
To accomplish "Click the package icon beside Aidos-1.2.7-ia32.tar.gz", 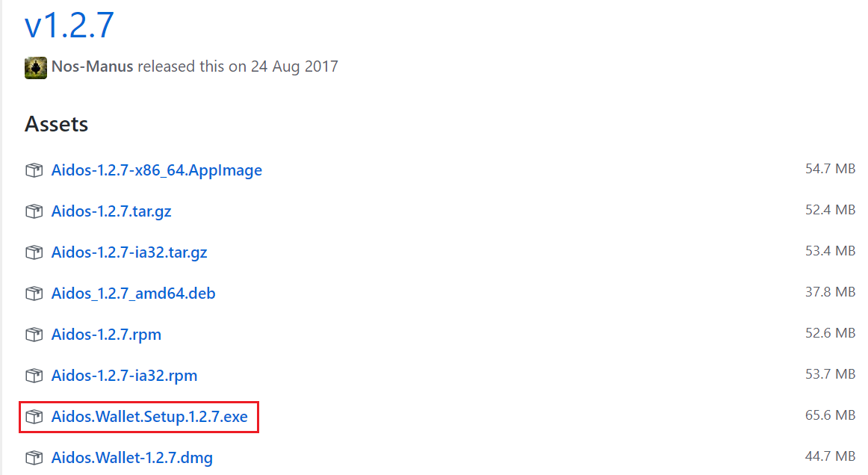I will pyautogui.click(x=34, y=252).
